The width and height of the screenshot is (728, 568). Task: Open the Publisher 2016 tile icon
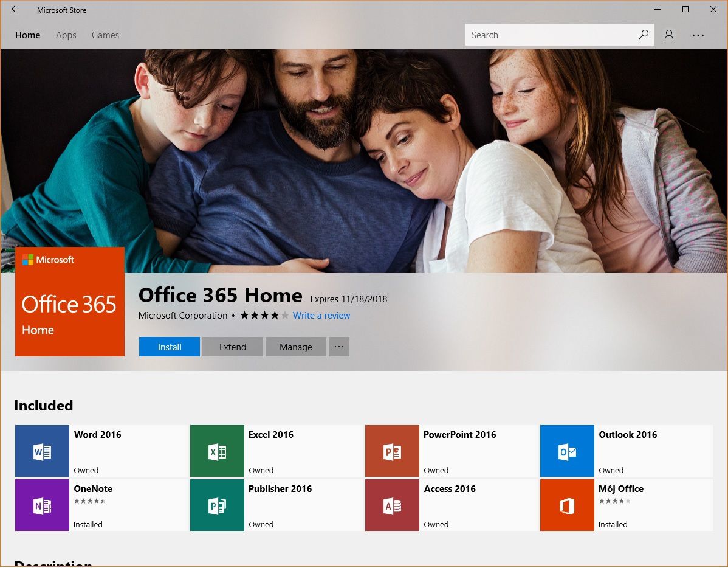[x=217, y=505]
